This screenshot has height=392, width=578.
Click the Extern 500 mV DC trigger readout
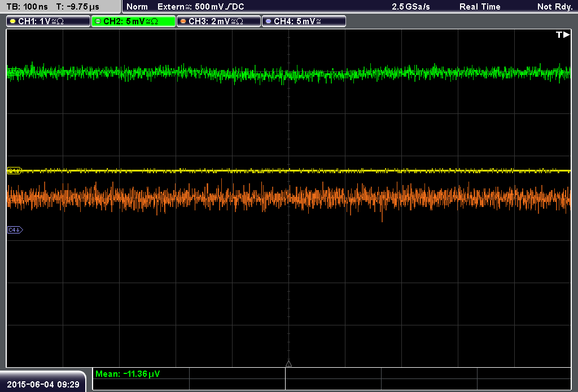point(201,7)
